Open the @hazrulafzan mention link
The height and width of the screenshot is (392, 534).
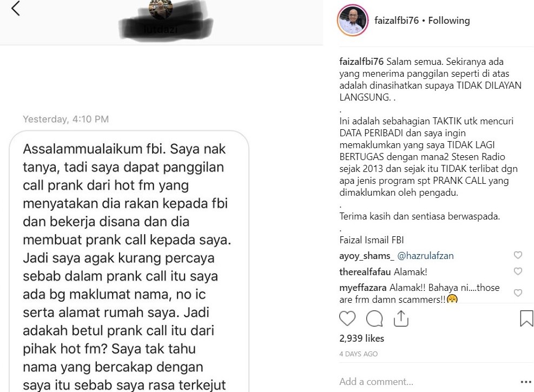(425, 256)
